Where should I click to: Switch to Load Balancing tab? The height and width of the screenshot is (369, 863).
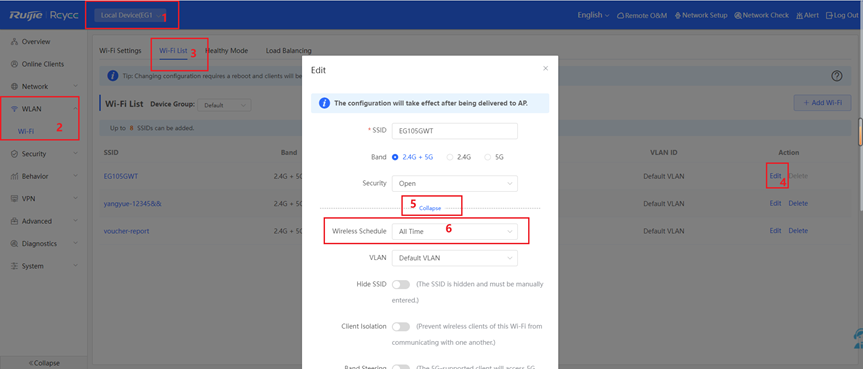coord(288,51)
